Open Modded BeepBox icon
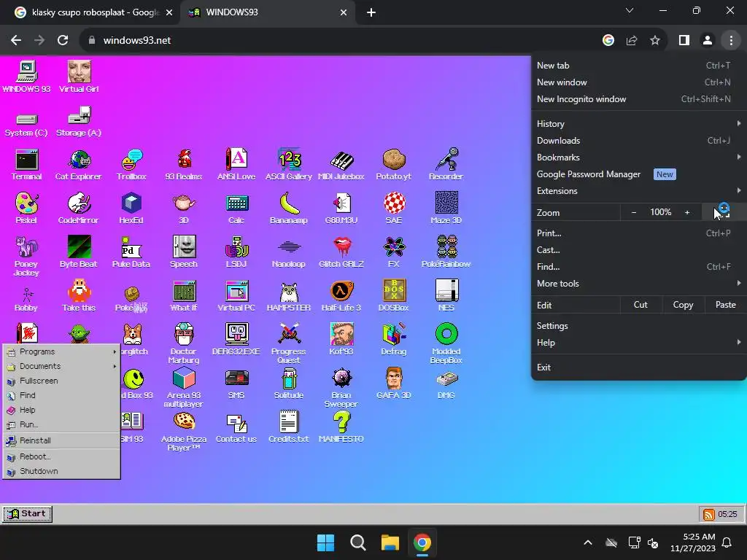Screen dimensions: 747x560 (446, 343)
